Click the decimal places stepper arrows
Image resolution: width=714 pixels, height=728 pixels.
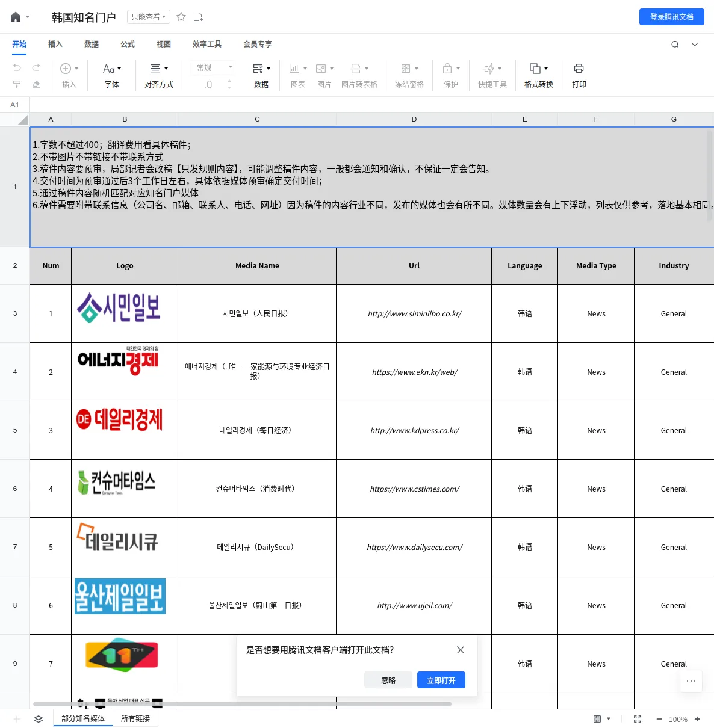coord(229,84)
